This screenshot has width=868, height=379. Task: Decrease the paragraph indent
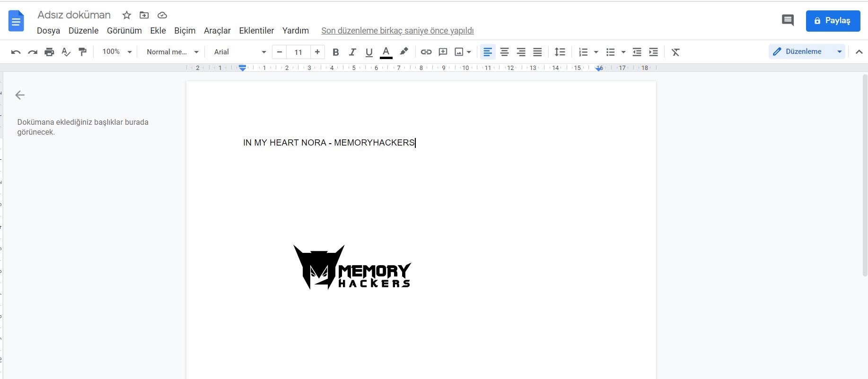coord(637,52)
